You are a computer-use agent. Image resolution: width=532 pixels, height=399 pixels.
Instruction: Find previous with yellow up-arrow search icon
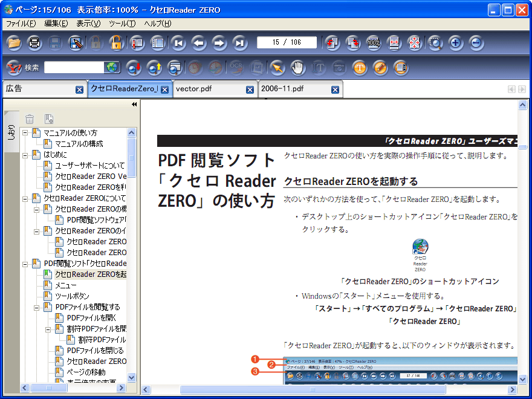[x=154, y=68]
